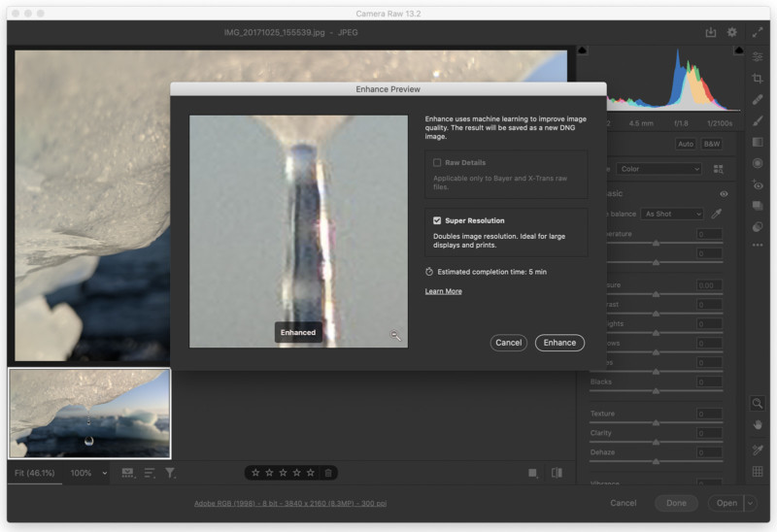Click the Enhanced preview image
Viewport: 777px width, 532px height.
pos(299,231)
